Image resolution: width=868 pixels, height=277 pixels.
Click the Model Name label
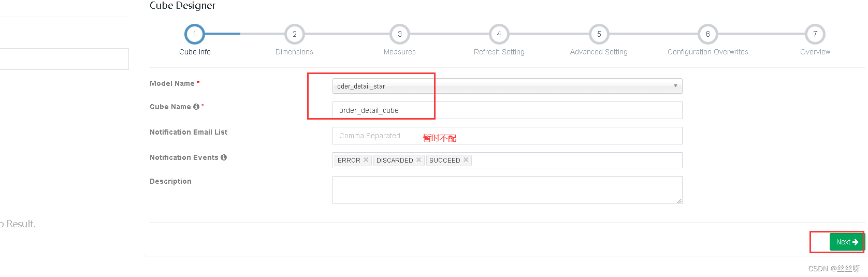pos(172,83)
